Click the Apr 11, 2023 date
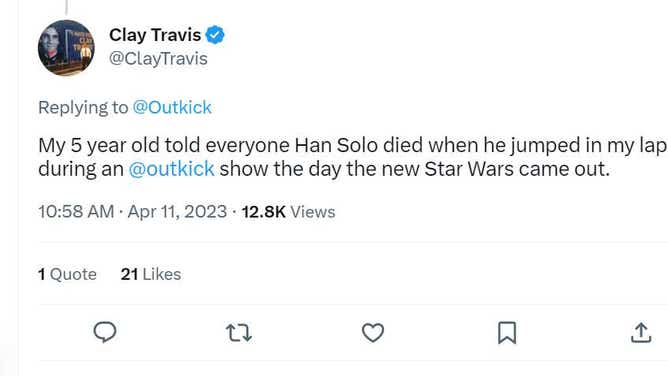The image size is (668, 376). click(177, 212)
